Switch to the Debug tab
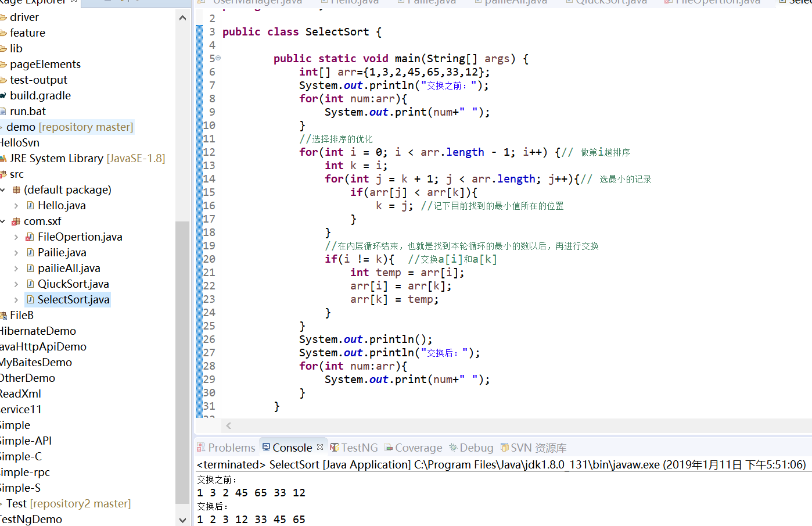This screenshot has height=526, width=812. 471,448
